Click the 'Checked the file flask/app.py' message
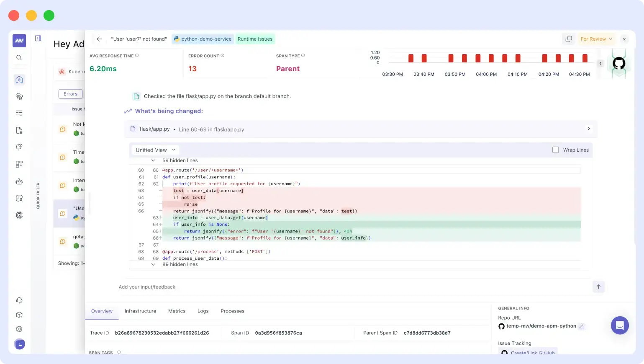This screenshot has width=644, height=364. pos(217,96)
